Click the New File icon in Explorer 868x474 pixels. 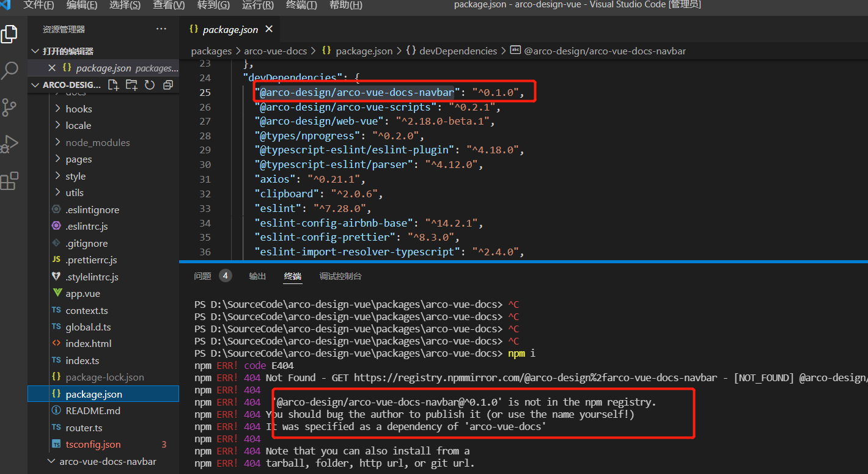point(112,85)
